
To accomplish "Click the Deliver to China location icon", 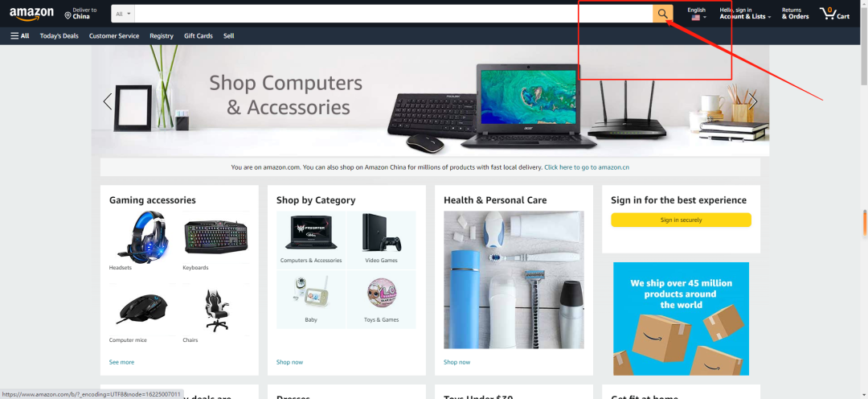I will tap(68, 15).
